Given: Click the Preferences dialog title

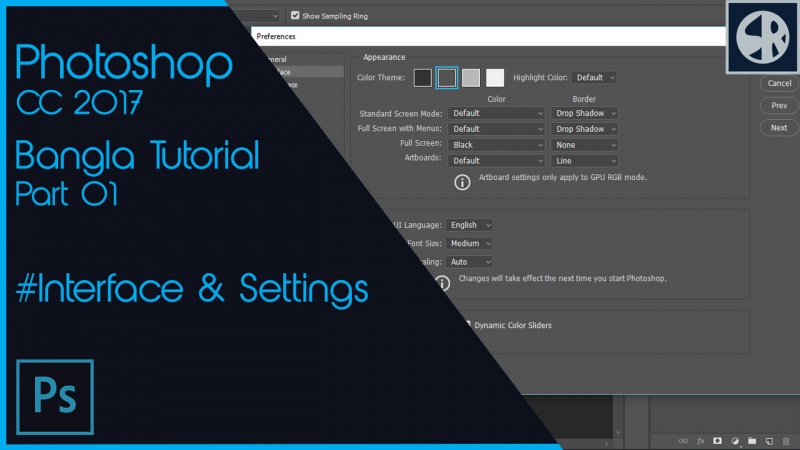Looking at the screenshot, I should [276, 36].
